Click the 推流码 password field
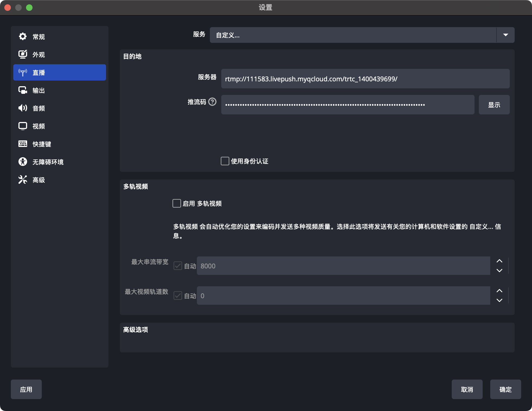This screenshot has height=411, width=532. tap(348, 105)
